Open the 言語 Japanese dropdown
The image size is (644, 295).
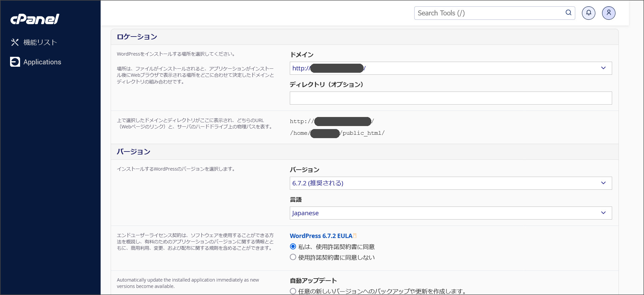450,213
